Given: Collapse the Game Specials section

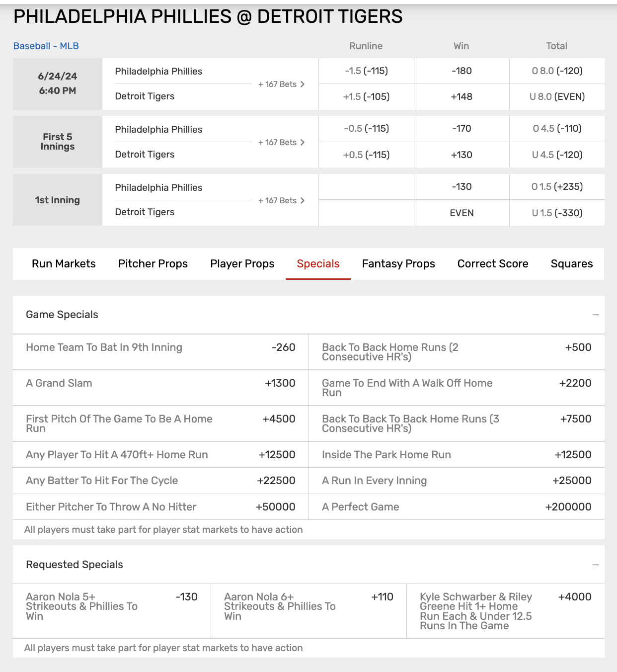Looking at the screenshot, I should tap(595, 315).
